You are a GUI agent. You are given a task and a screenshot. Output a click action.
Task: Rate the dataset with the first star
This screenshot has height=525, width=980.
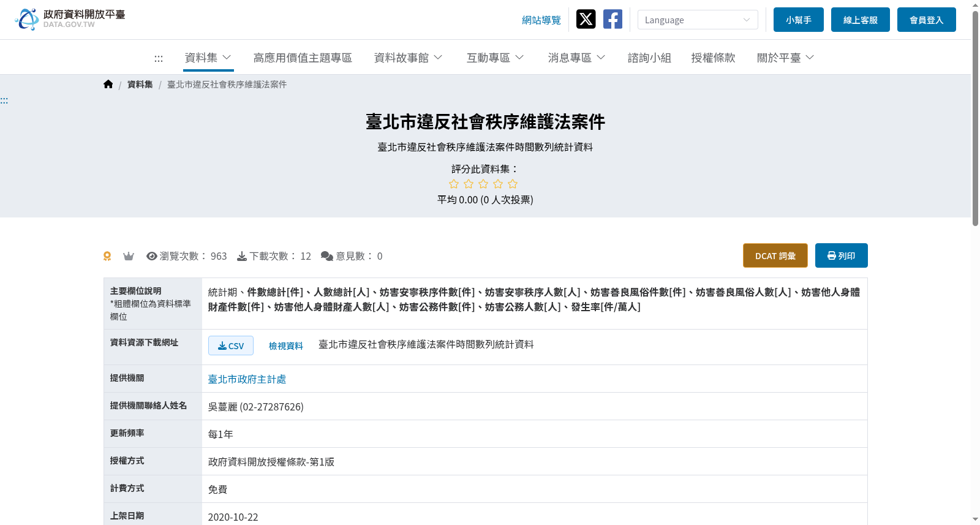pos(454,184)
